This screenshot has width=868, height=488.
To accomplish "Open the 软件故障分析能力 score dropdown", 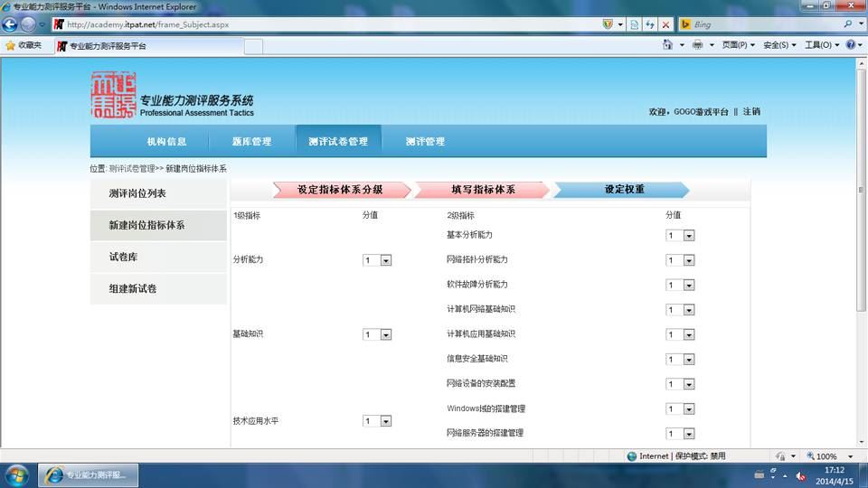I will (680, 285).
